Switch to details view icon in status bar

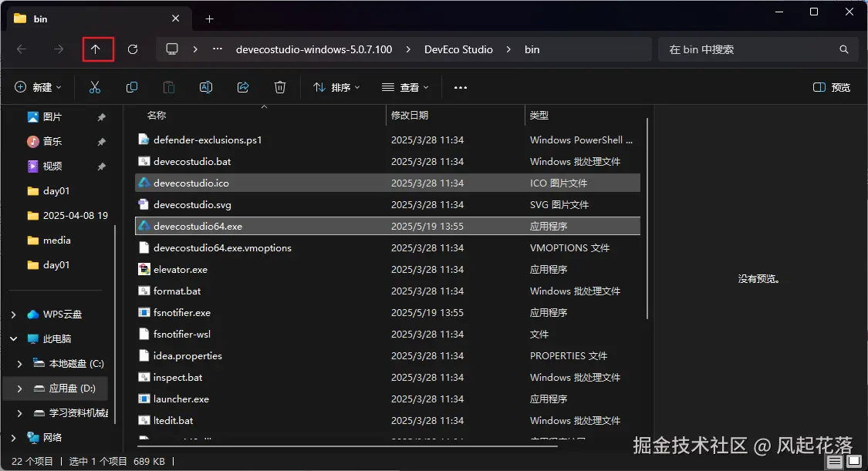pyautogui.click(x=835, y=461)
